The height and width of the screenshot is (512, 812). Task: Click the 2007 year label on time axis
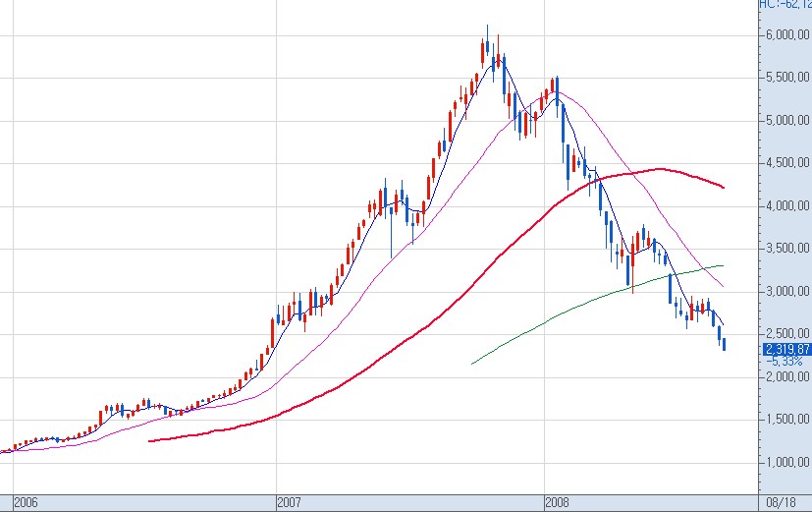(x=289, y=502)
